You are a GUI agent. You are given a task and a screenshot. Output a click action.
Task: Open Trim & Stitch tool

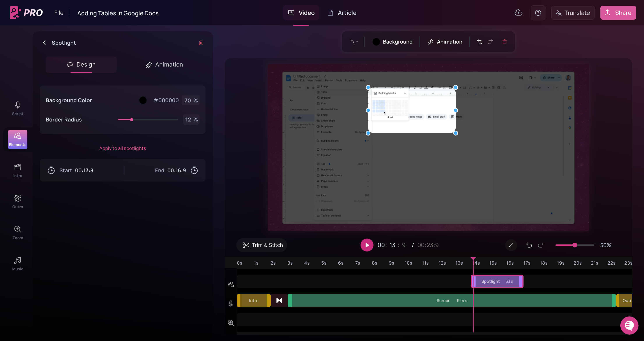(262, 245)
